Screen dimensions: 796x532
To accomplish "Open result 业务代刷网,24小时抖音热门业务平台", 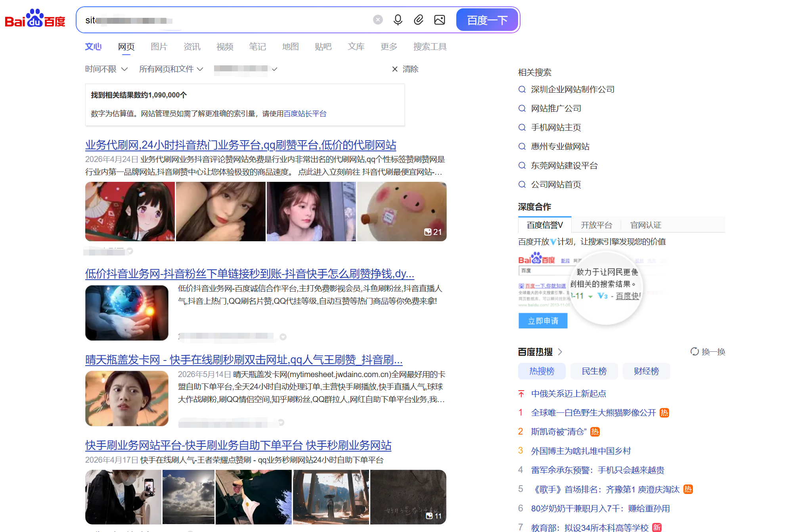I will (x=241, y=145).
